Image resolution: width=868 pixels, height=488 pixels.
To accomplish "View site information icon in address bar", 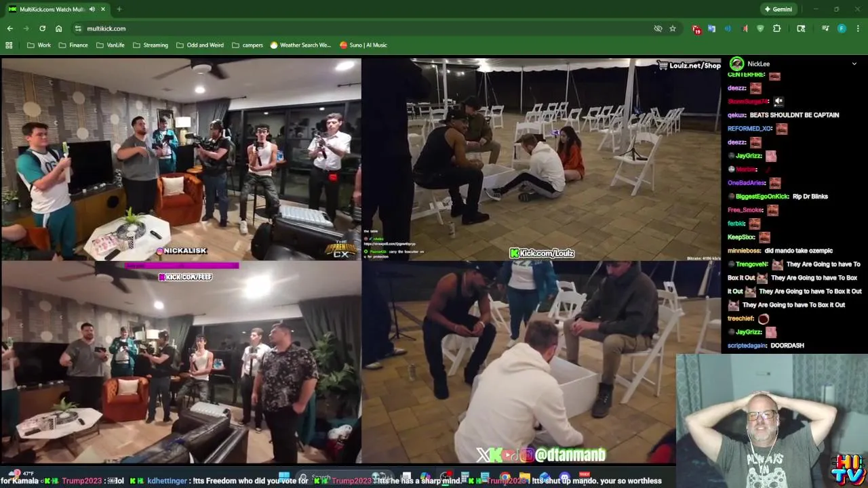I will 78,28.
